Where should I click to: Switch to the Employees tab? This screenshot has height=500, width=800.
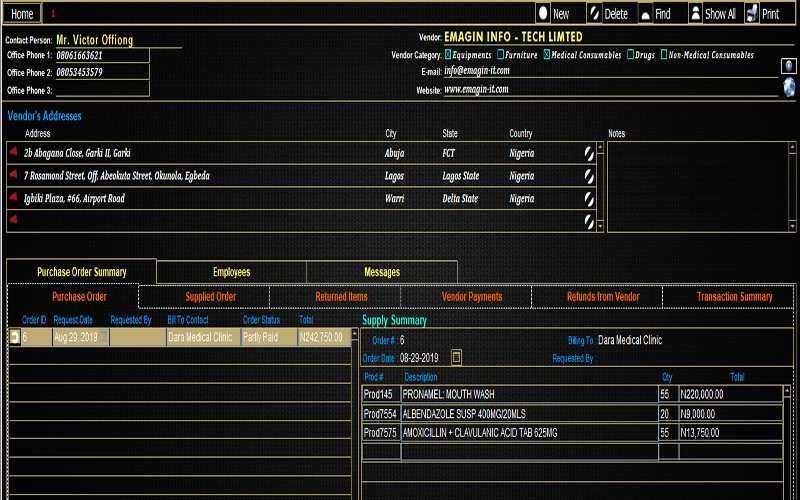pyautogui.click(x=231, y=272)
